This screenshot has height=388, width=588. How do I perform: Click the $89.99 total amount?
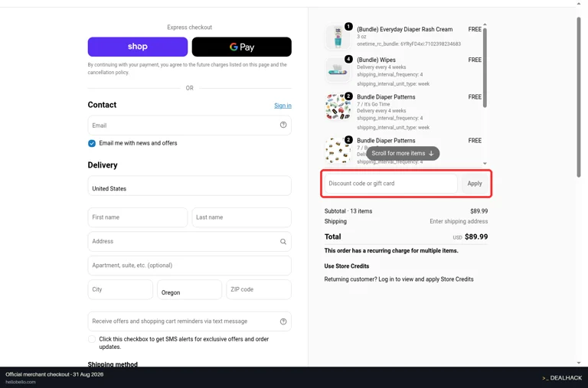point(476,237)
